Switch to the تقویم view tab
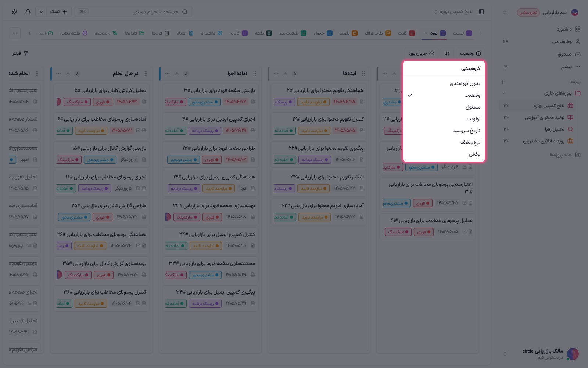This screenshot has width=588, height=368. (348, 33)
